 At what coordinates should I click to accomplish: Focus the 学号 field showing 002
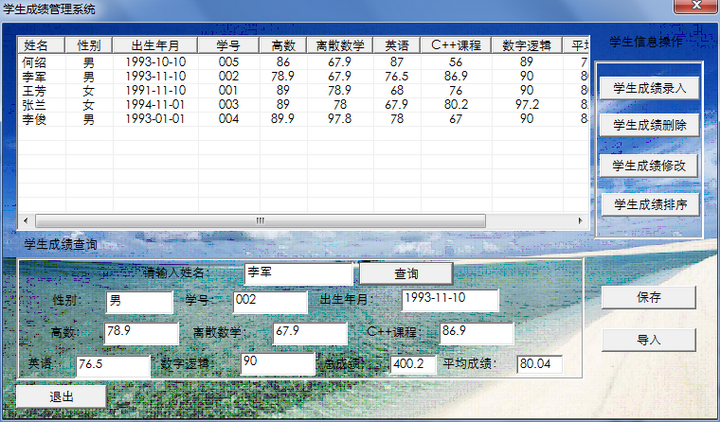point(270,302)
